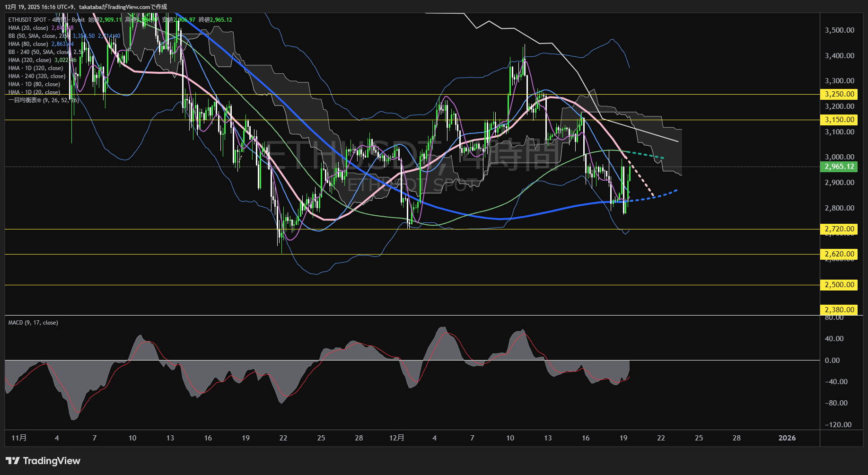Click the HMA · 1D (320, close) legend

(35, 68)
